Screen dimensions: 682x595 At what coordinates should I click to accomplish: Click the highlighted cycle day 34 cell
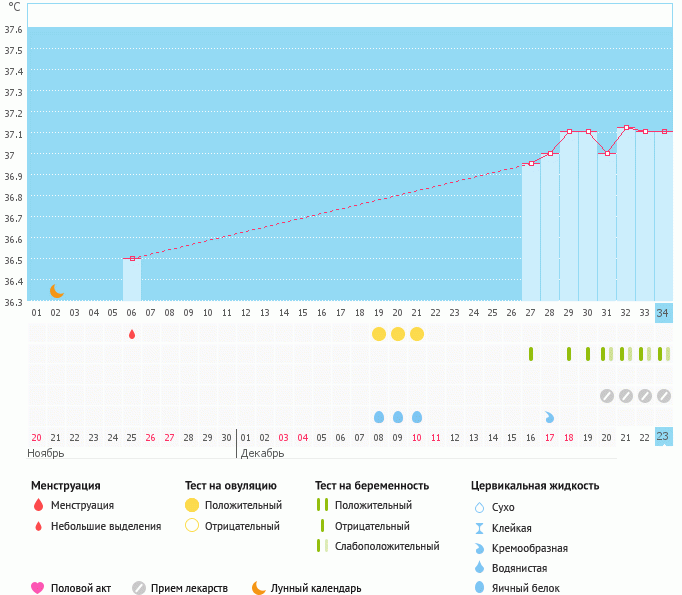coord(663,313)
